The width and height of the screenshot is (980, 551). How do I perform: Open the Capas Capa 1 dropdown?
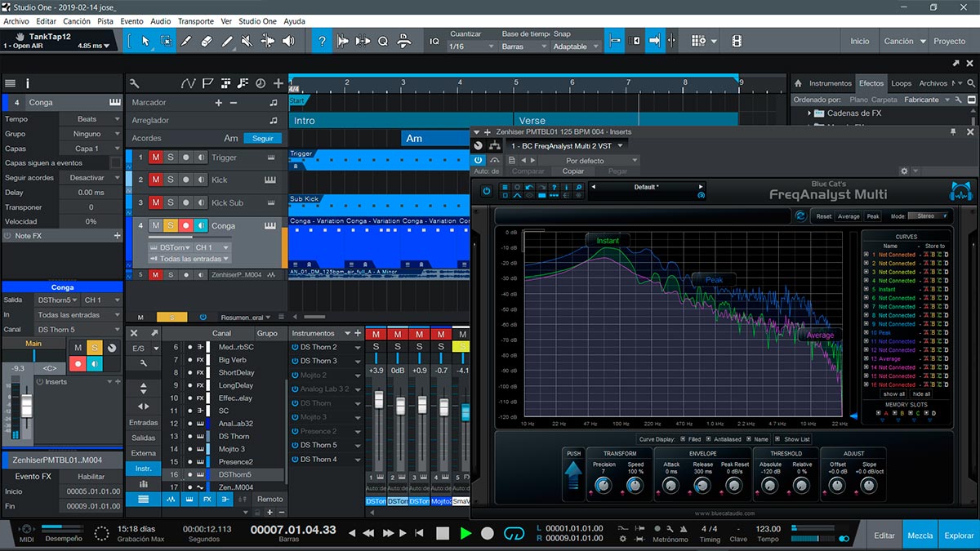pyautogui.click(x=91, y=149)
